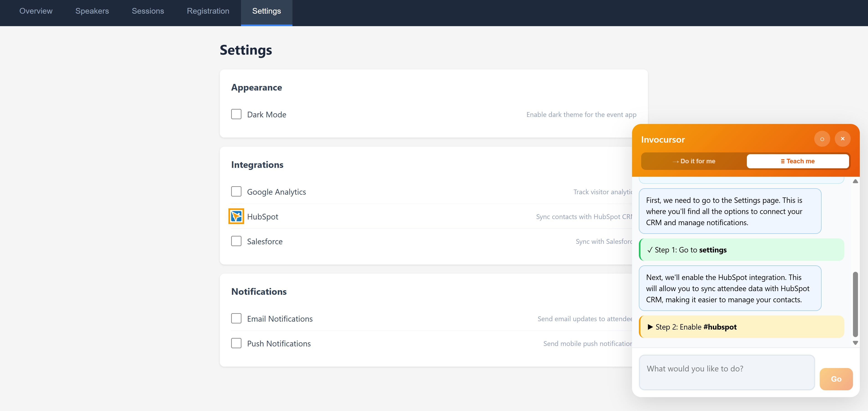Switch Invocursor to "Do it for me" mode
868x411 pixels.
click(693, 161)
